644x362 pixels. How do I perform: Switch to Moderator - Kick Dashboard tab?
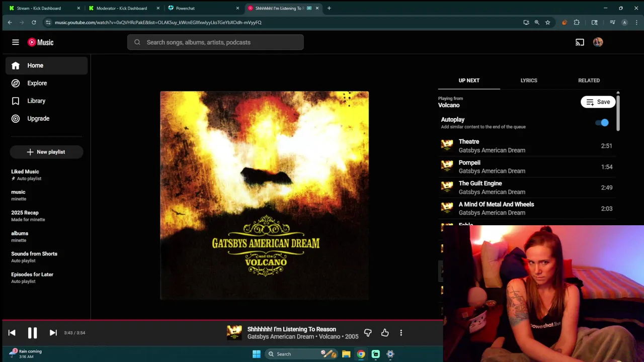[124, 8]
